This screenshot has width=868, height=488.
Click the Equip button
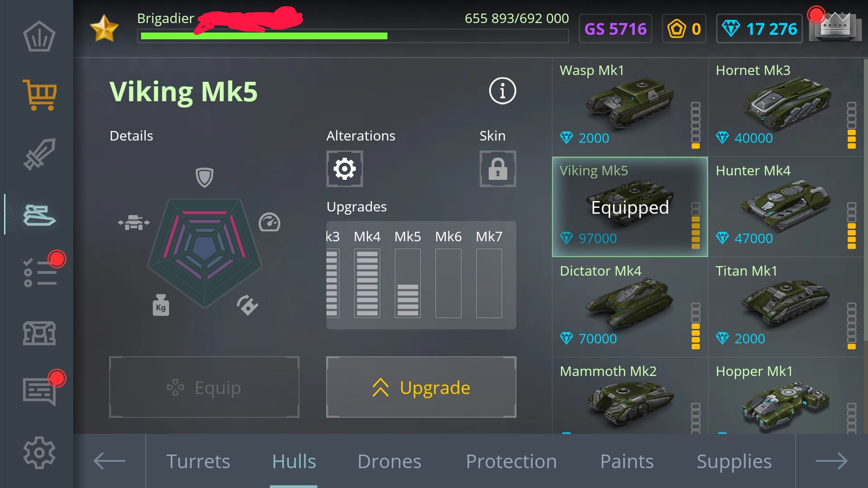[x=204, y=387]
